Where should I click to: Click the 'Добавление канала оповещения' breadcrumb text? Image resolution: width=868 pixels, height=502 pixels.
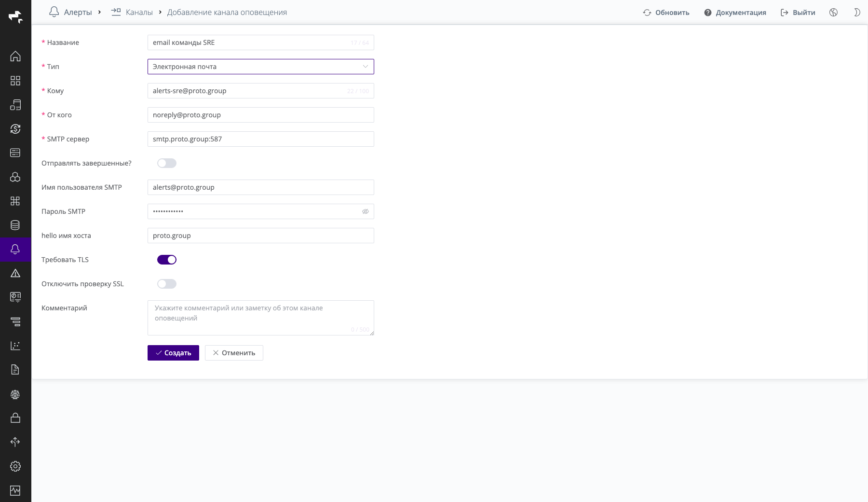(x=227, y=13)
